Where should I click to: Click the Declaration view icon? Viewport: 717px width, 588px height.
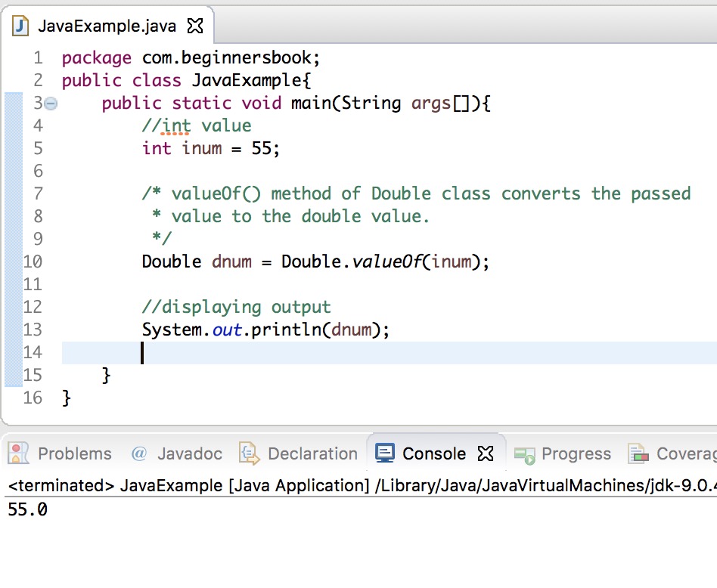[250, 453]
